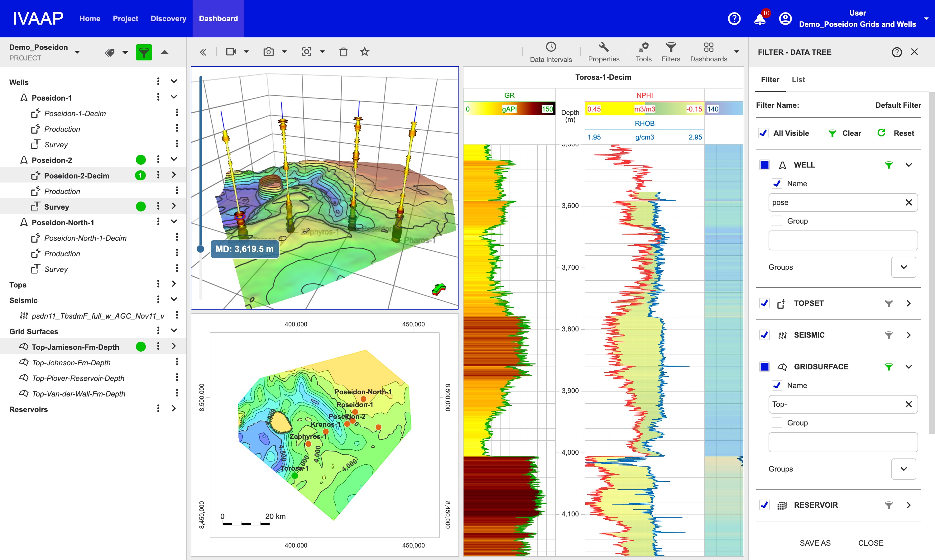The width and height of the screenshot is (935, 560).
Task: Clear the 'pose' well name filter
Action: (x=909, y=203)
